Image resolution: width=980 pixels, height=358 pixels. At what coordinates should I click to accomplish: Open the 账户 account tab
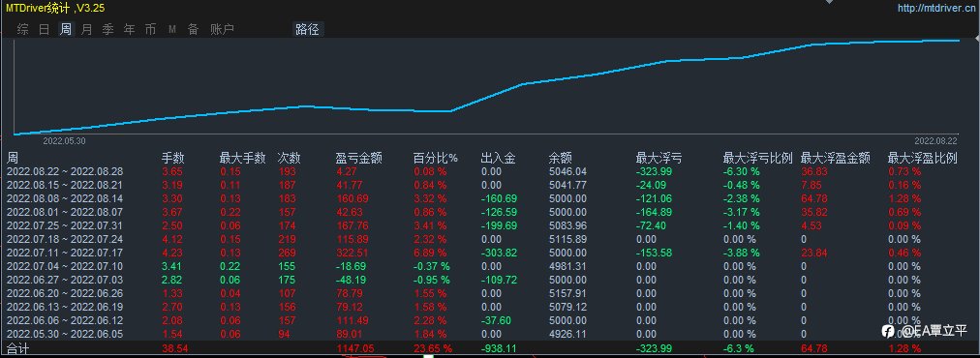point(222,29)
